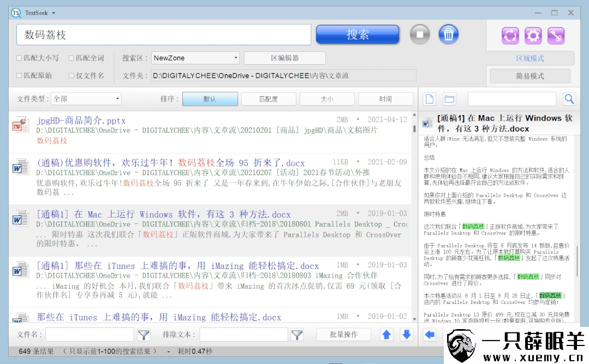Sort results by 大小
Screen dimensions: 589x364
(x=327, y=99)
